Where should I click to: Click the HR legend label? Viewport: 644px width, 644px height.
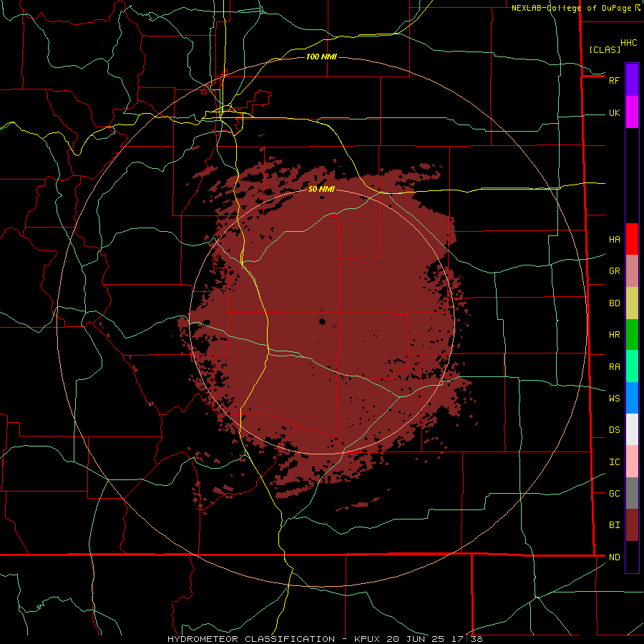coord(614,335)
